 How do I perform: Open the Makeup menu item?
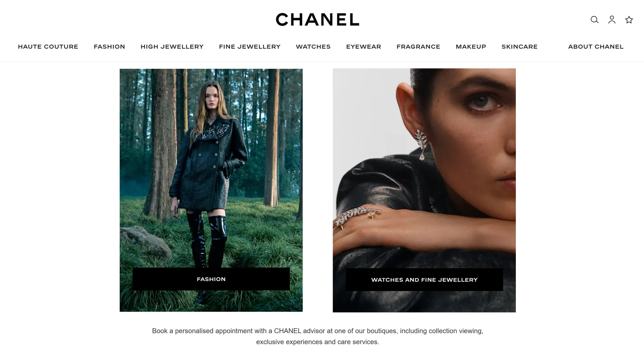point(471,47)
